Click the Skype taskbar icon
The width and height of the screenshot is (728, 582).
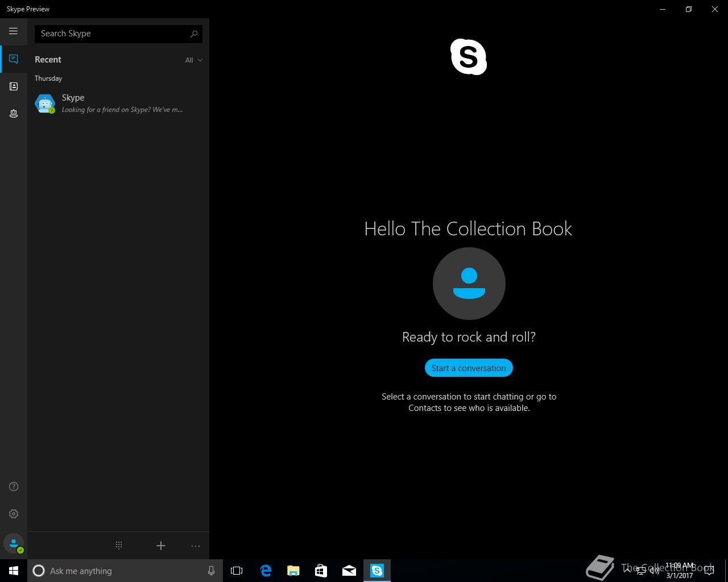(377, 571)
